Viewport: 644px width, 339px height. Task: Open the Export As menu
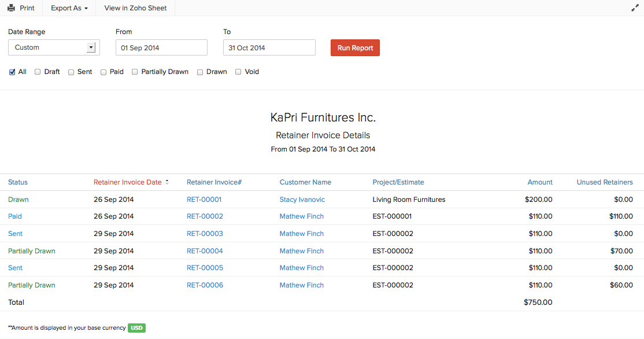point(68,8)
